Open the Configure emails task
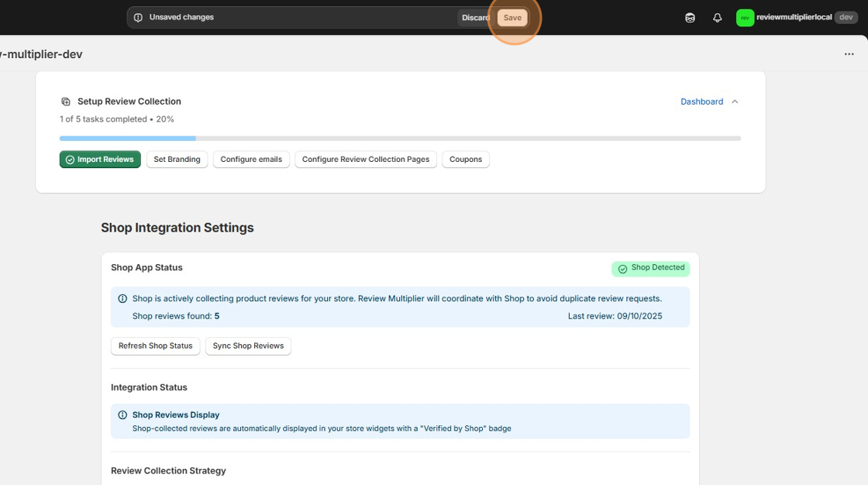This screenshot has height=485, width=868. [251, 159]
